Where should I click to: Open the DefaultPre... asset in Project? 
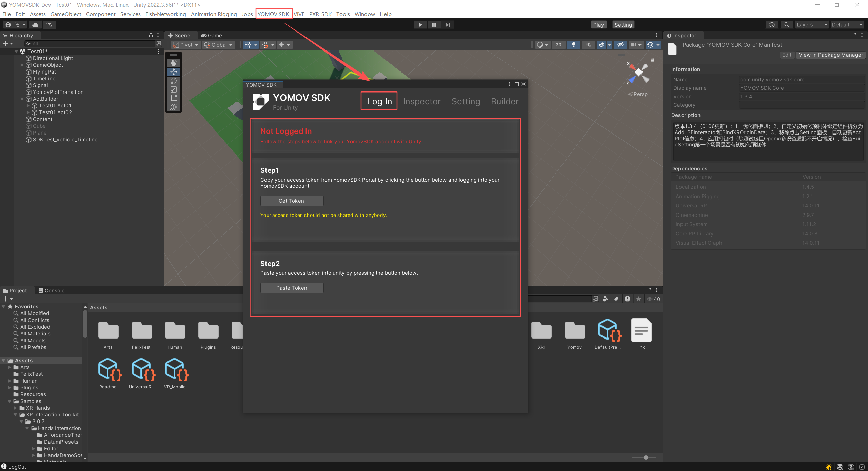click(608, 333)
